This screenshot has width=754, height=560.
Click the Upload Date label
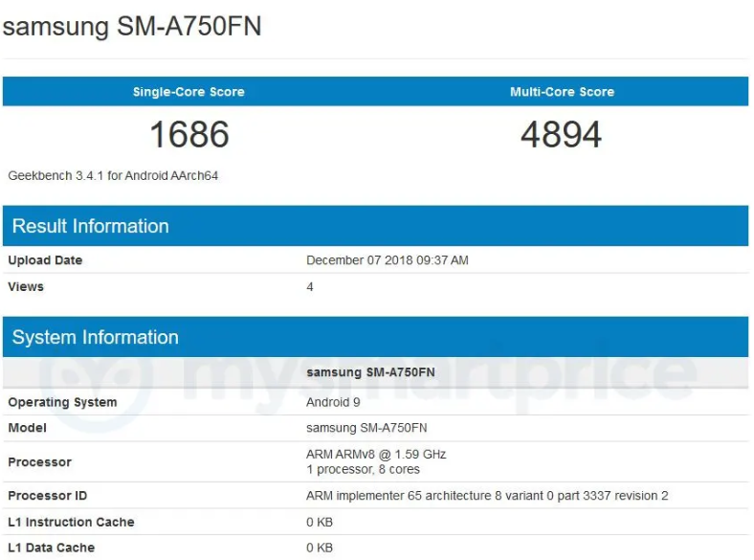tap(45, 260)
